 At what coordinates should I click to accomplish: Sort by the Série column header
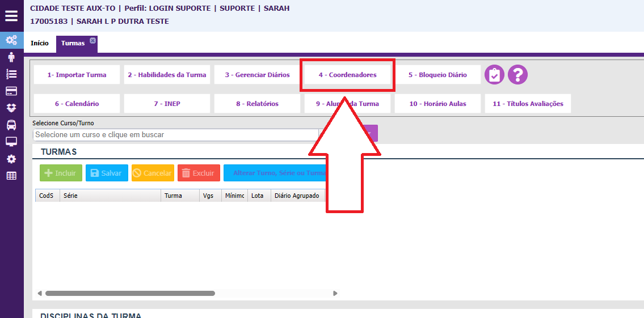point(111,196)
